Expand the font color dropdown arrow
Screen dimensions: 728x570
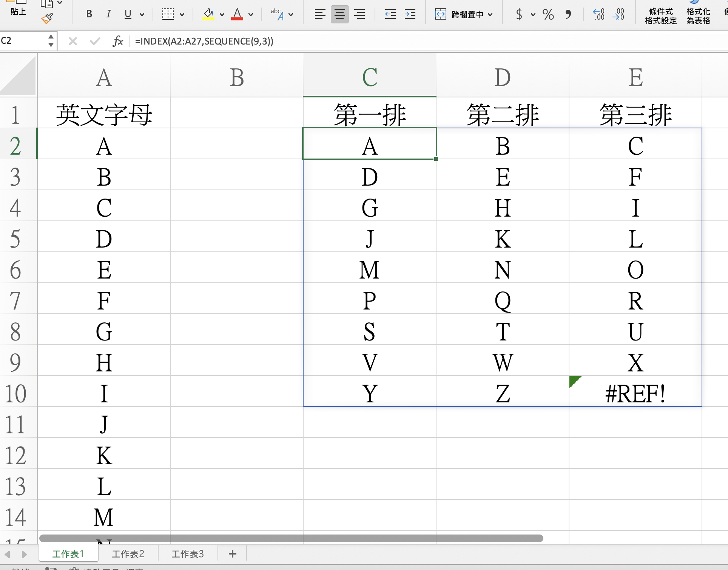[x=251, y=15]
